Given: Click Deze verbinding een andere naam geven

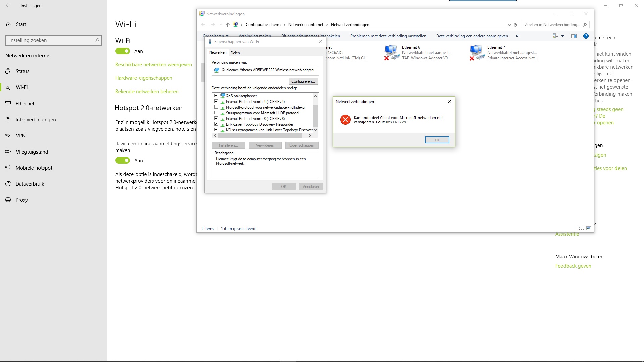Looking at the screenshot, I should pos(472,36).
